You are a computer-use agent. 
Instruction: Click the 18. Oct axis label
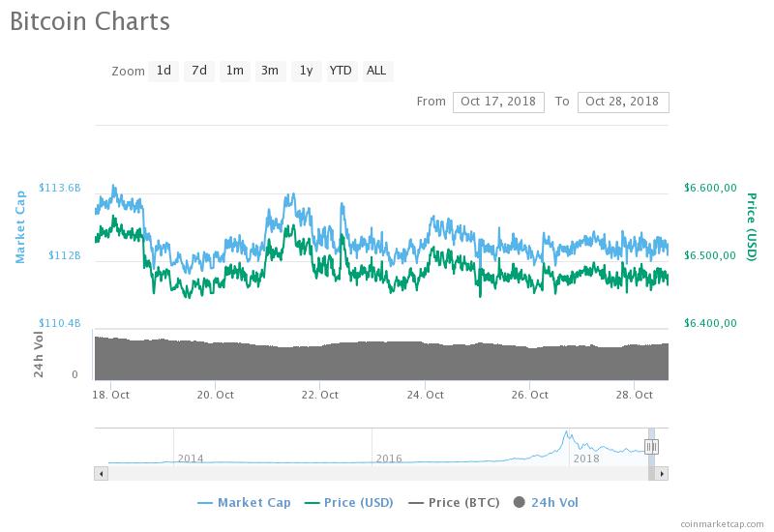[110, 395]
